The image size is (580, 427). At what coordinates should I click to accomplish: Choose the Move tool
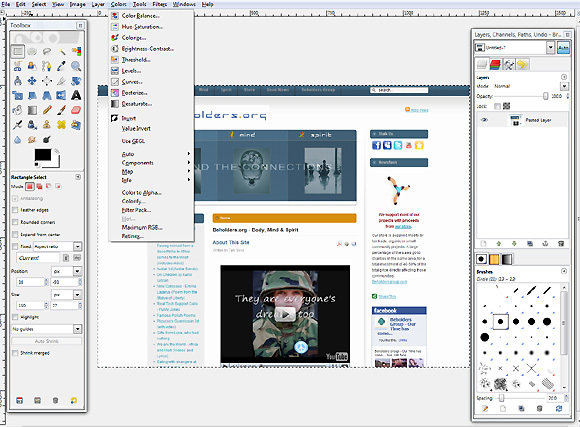coord(32,81)
